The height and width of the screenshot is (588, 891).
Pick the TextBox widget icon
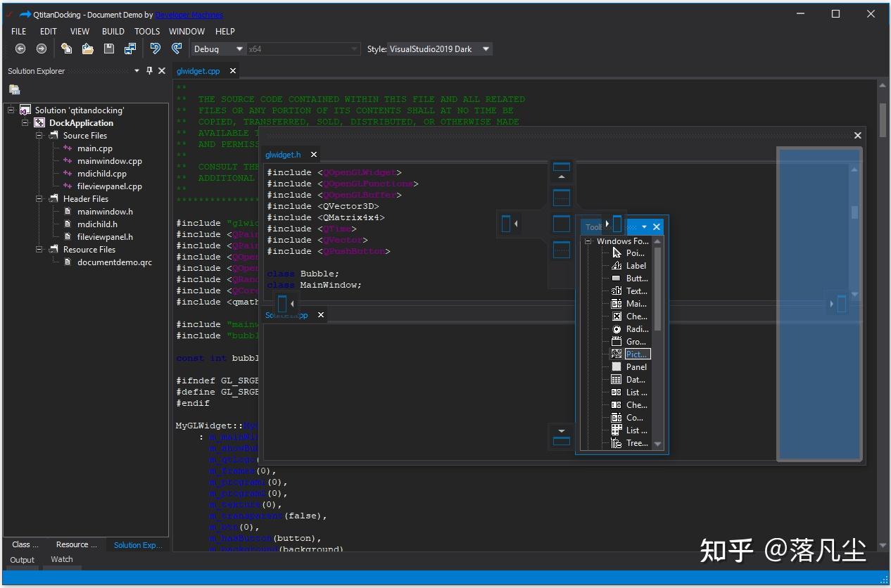[x=634, y=290]
